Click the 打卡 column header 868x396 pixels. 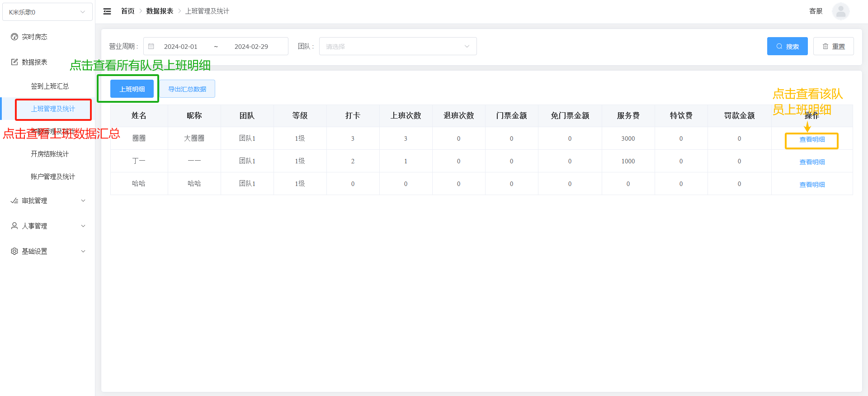(353, 116)
